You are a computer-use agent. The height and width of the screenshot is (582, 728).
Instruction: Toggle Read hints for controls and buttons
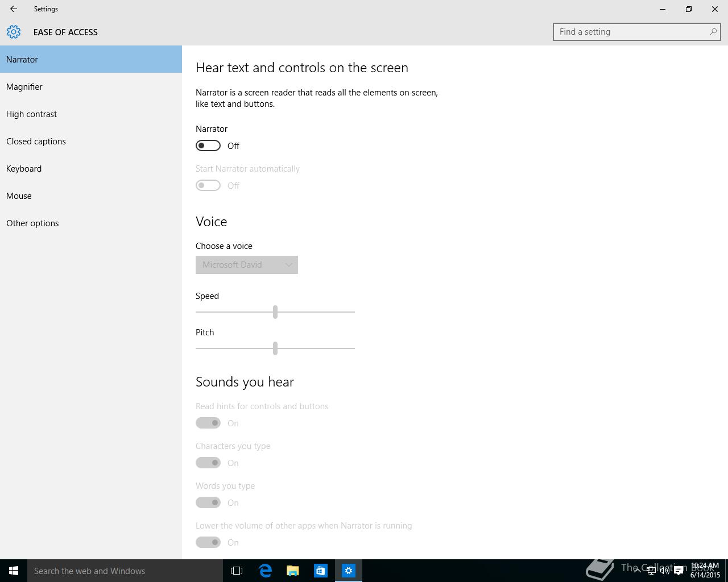(208, 423)
